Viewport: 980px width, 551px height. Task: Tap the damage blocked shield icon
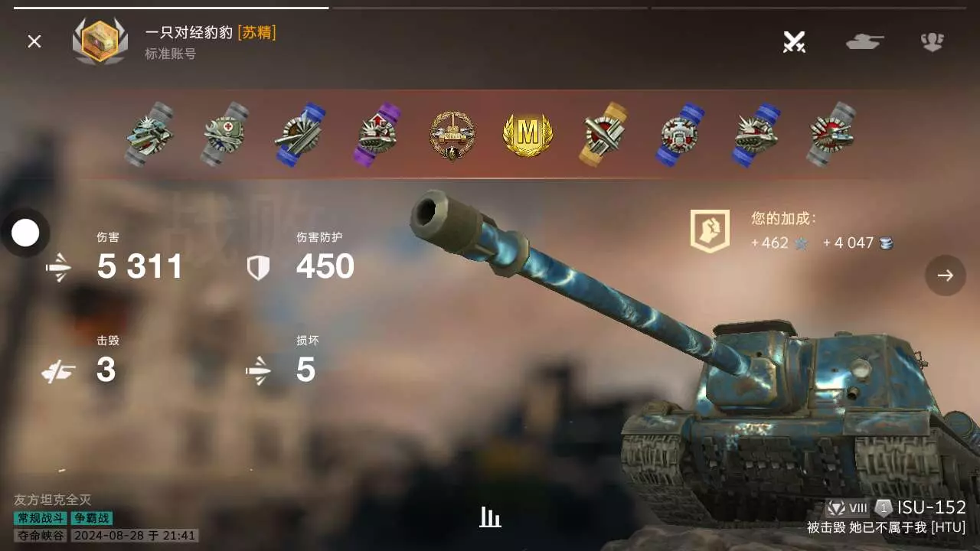pyautogui.click(x=258, y=268)
